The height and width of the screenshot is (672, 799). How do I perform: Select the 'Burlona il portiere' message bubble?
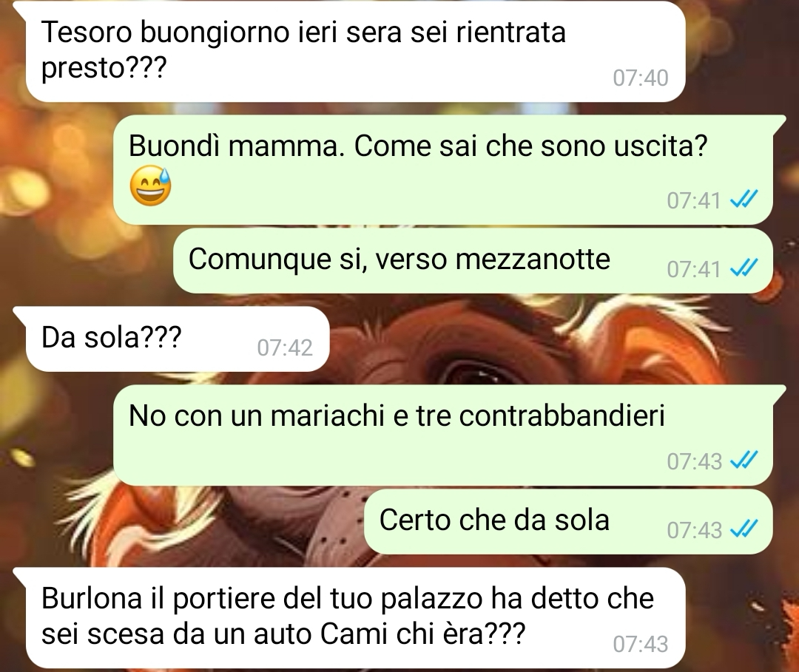point(355,617)
